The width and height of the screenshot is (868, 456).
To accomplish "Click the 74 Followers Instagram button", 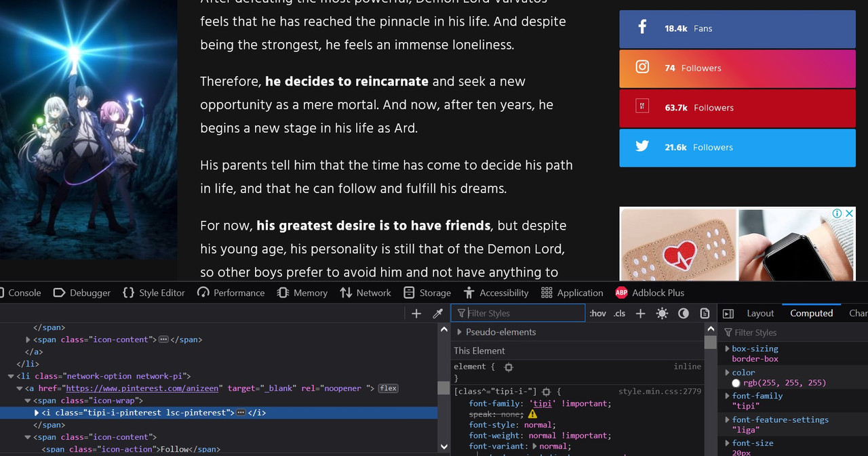I will (737, 68).
